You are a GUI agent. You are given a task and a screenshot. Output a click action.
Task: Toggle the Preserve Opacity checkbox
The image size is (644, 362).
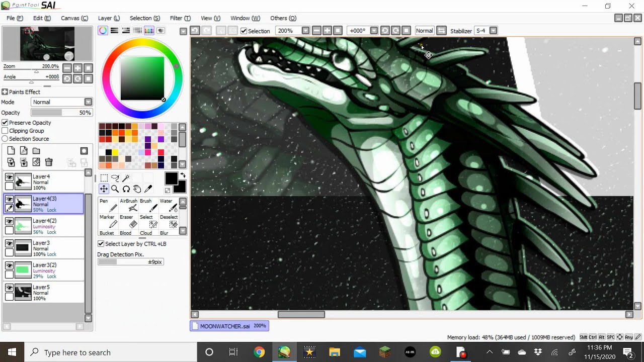click(5, 123)
